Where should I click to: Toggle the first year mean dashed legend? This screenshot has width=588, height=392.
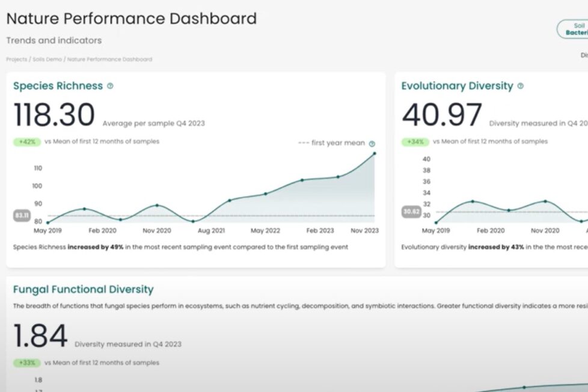click(x=332, y=143)
